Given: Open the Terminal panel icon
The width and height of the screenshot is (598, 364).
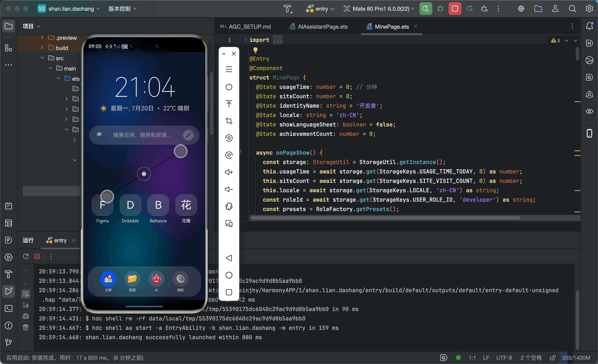Looking at the screenshot, I should pyautogui.click(x=9, y=308).
